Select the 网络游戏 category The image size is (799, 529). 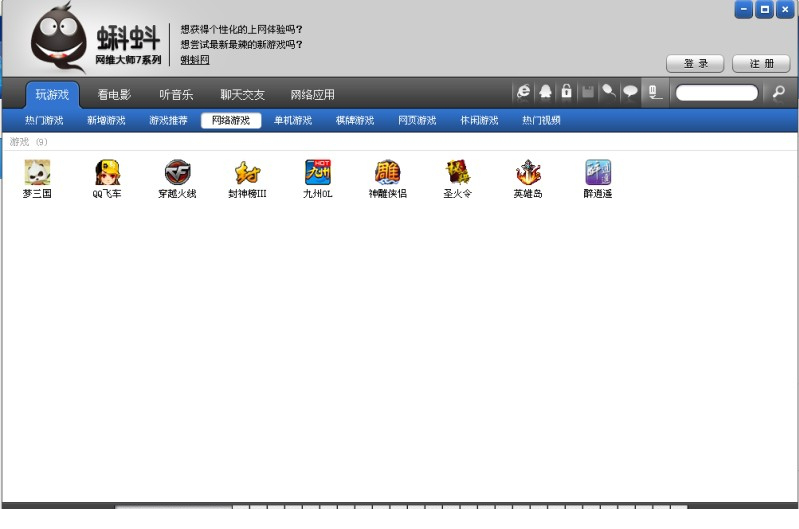(231, 120)
